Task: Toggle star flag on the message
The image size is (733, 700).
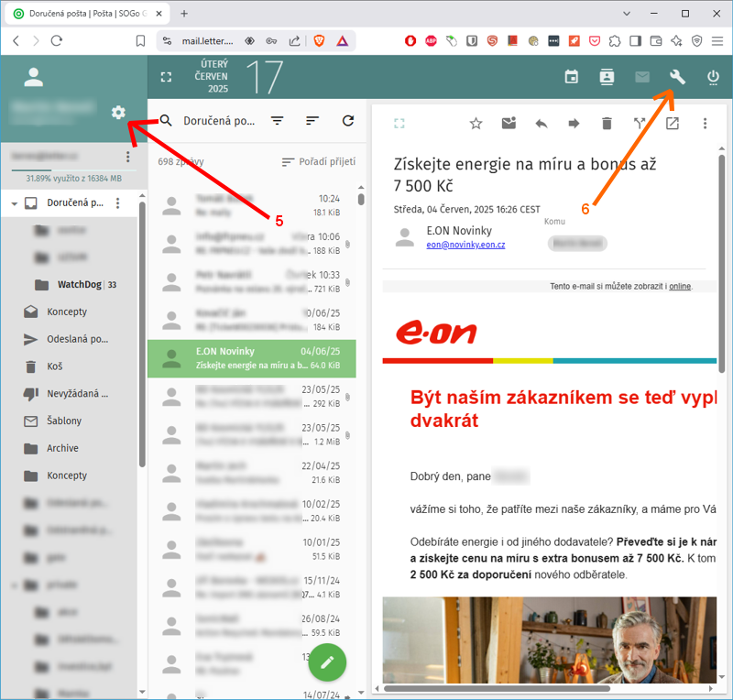Action: click(476, 124)
